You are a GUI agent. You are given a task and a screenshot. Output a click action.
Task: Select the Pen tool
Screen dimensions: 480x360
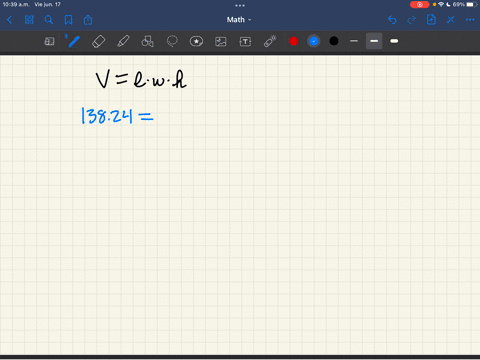point(73,41)
